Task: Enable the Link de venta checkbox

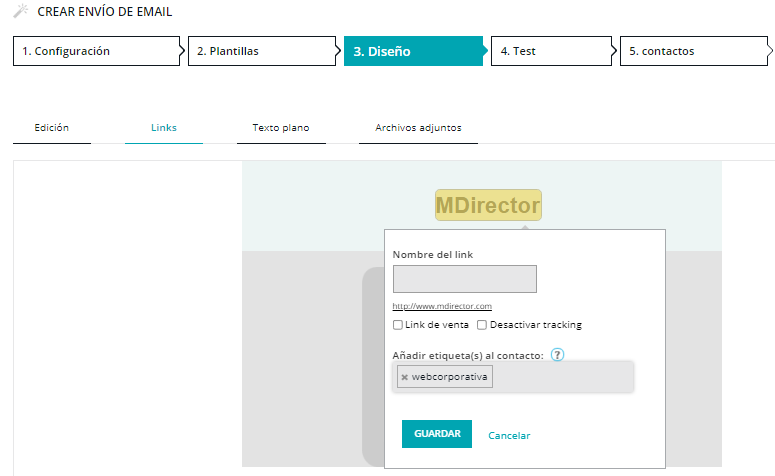Action: pos(398,325)
